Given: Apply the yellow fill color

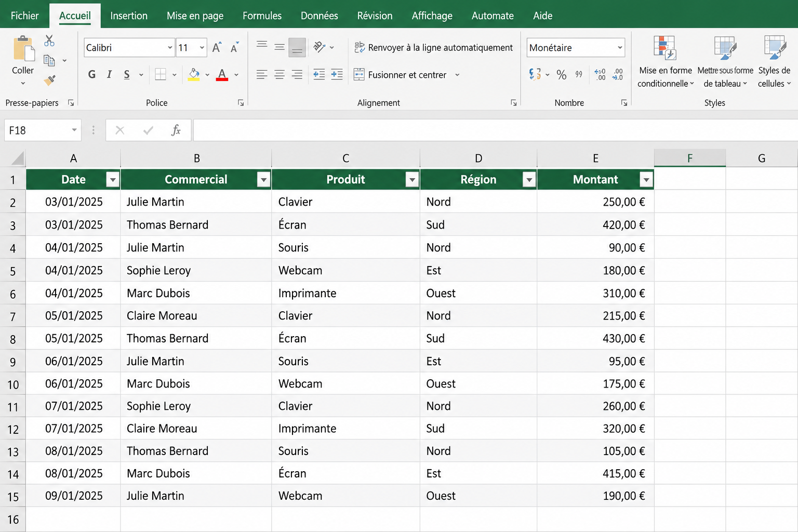Looking at the screenshot, I should coord(194,75).
